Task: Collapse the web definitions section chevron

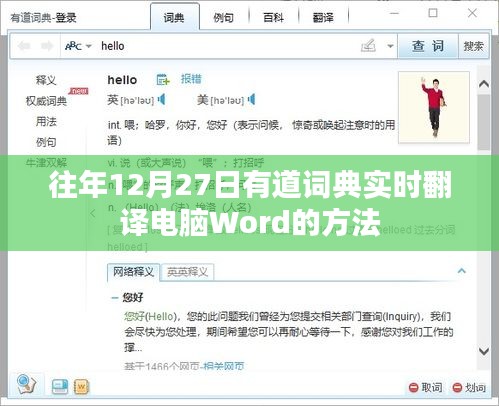Action: (462, 271)
